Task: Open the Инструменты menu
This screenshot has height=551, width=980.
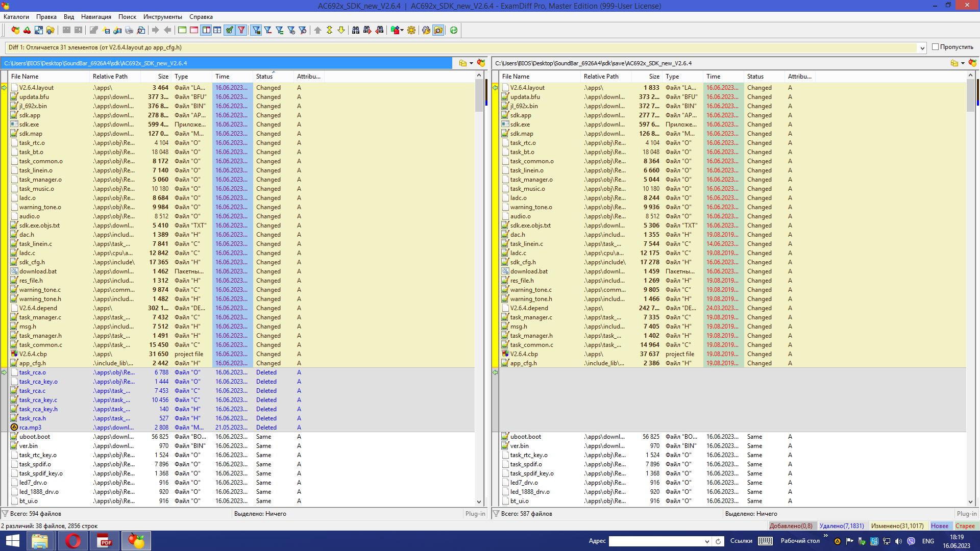Action: [162, 17]
